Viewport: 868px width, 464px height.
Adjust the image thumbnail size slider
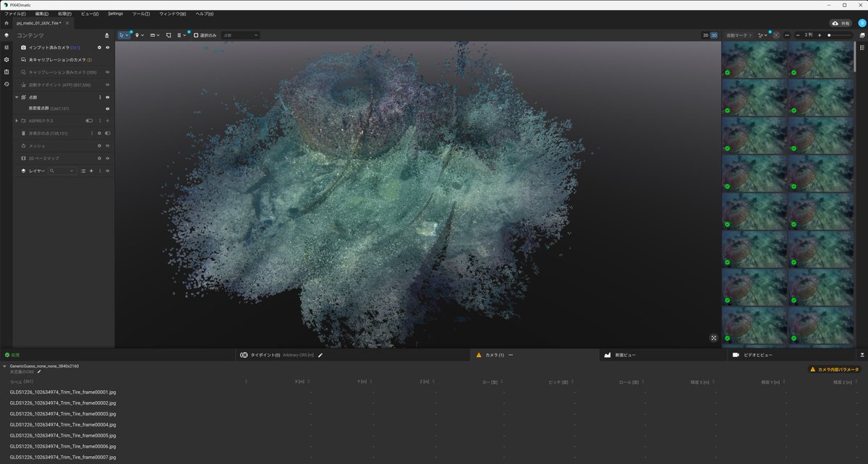click(x=838, y=35)
